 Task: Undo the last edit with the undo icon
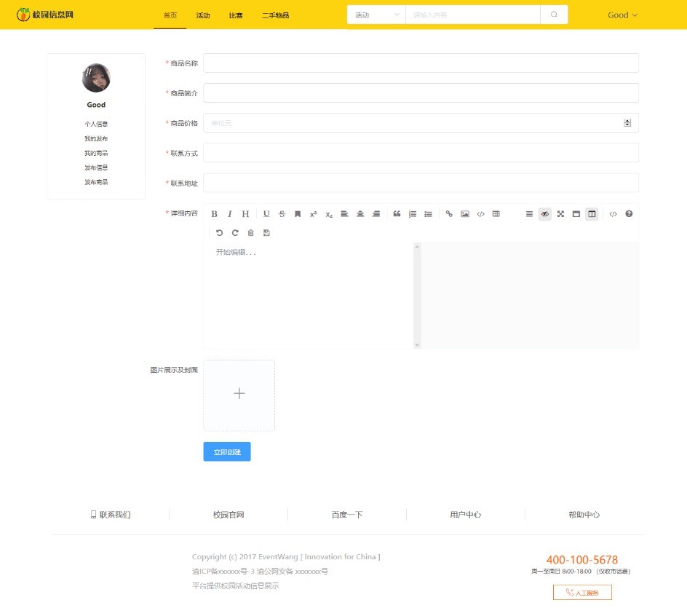[219, 232]
